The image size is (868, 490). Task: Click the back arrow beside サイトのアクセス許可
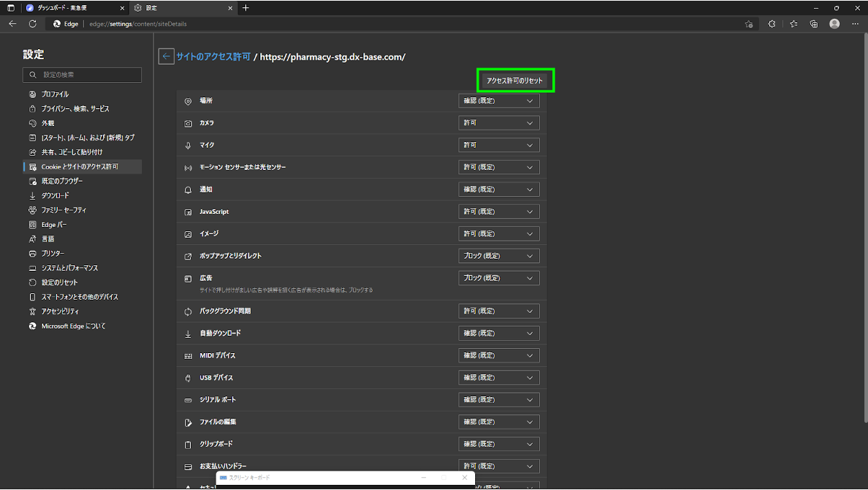(x=166, y=56)
